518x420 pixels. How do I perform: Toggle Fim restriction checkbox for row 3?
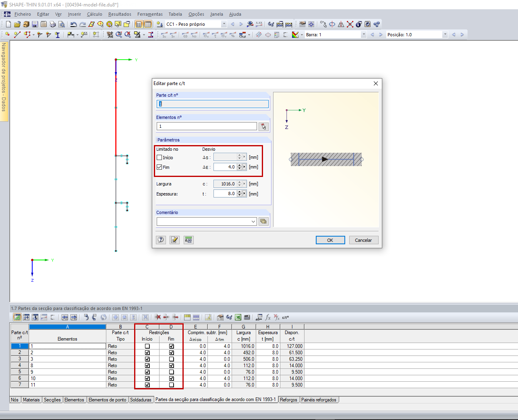[x=171, y=359]
